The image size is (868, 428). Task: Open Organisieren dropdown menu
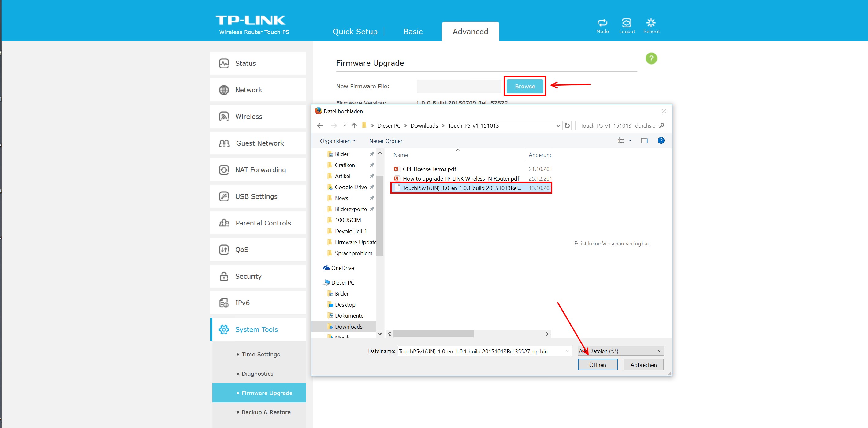(338, 141)
